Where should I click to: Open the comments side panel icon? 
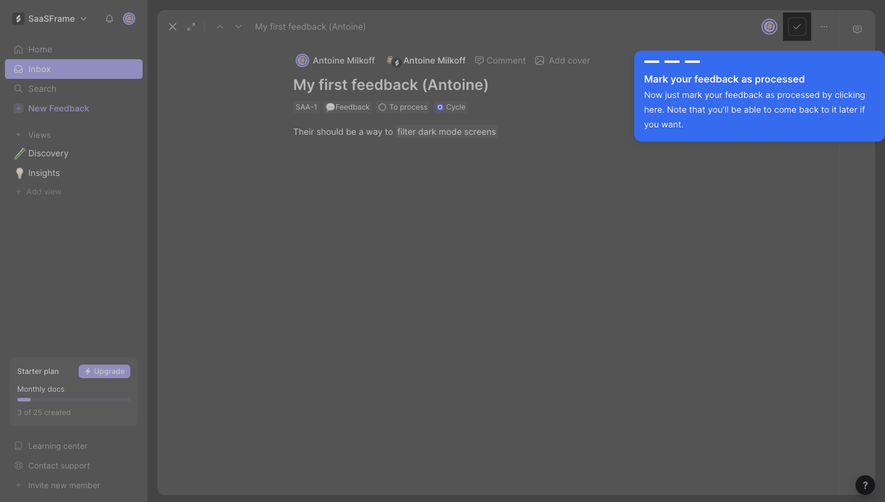point(857,29)
